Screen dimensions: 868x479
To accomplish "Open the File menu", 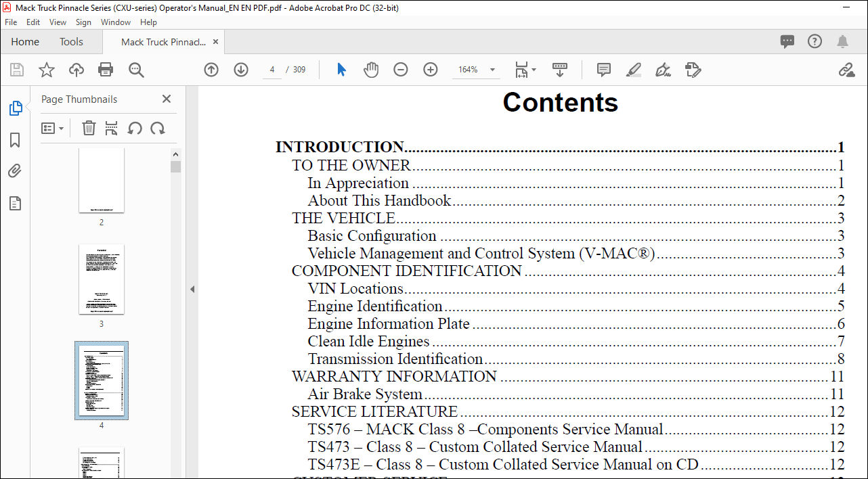I will click(11, 22).
